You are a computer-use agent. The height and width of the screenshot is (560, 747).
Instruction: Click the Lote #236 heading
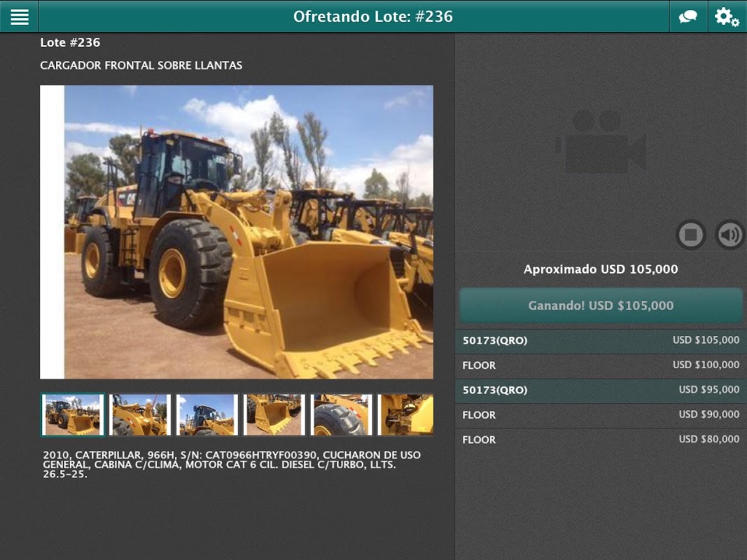pos(70,43)
